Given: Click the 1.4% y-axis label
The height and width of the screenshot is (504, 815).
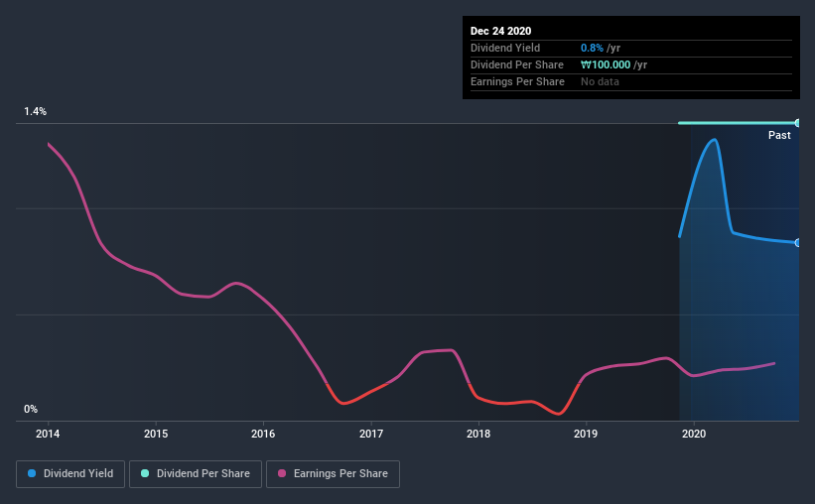Looking at the screenshot, I should tap(36, 112).
